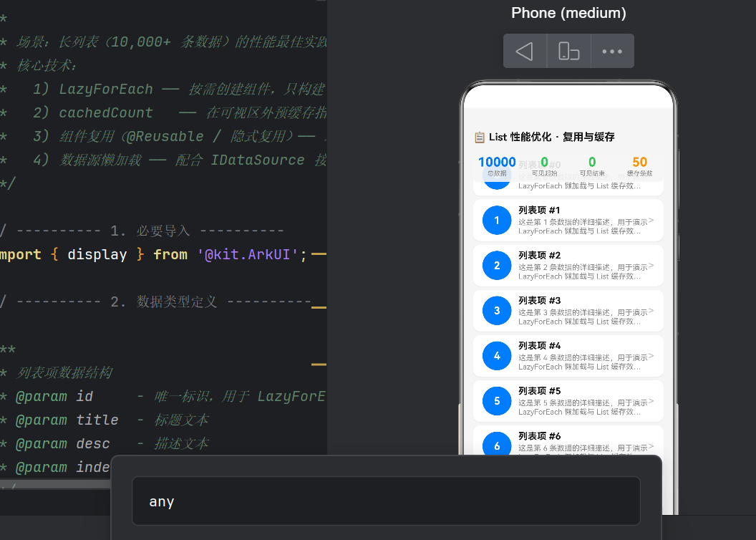Open the three-dots more options menu
The image size is (756, 540).
[x=612, y=51]
